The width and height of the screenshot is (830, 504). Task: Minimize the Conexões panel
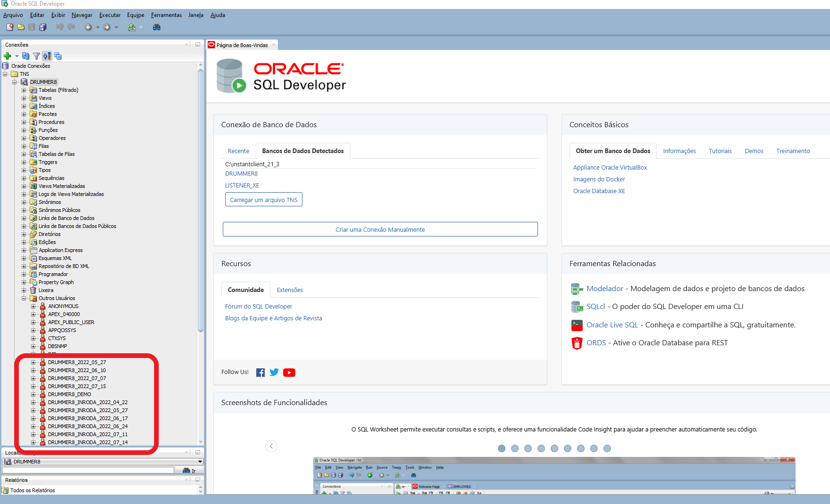coord(198,45)
